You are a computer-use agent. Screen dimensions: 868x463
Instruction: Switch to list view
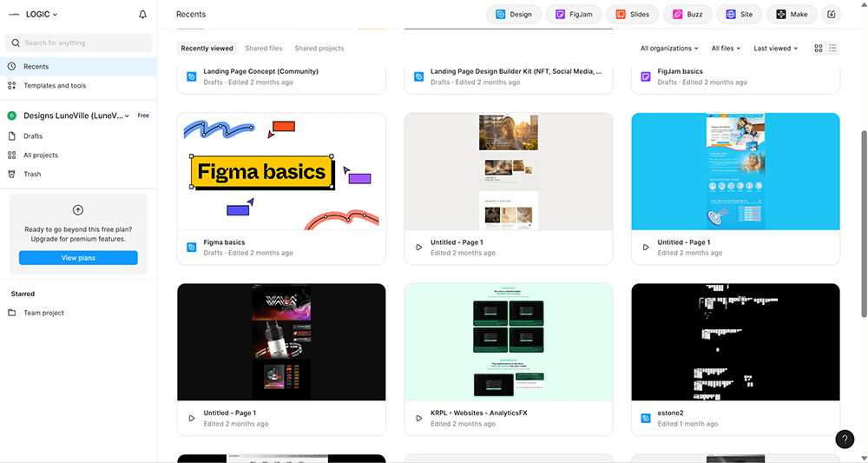click(832, 48)
